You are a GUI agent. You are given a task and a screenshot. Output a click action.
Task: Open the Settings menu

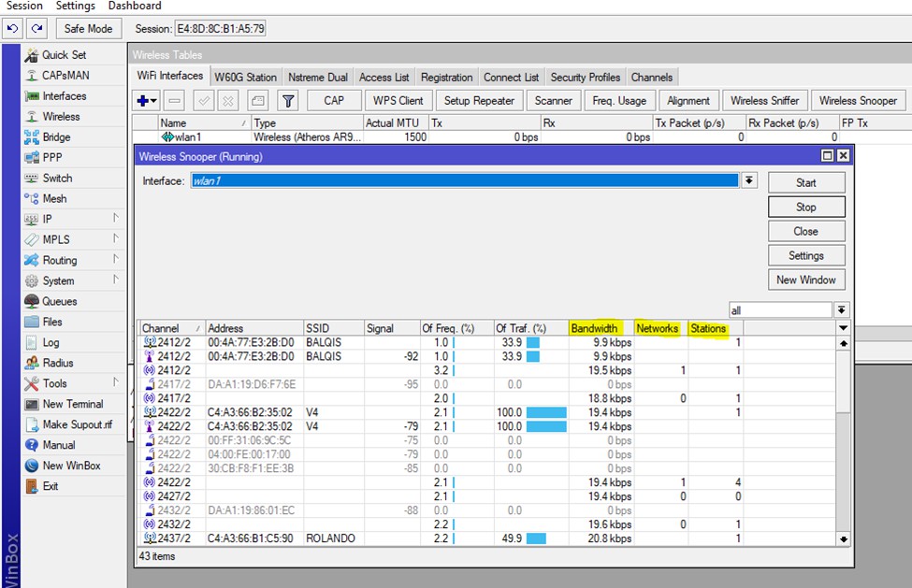(x=75, y=6)
